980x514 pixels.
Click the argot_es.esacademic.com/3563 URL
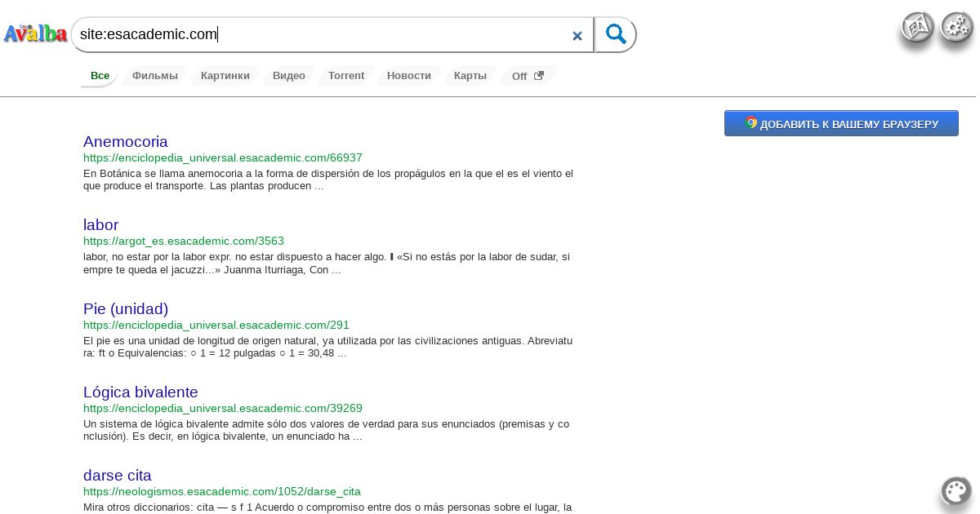click(184, 241)
